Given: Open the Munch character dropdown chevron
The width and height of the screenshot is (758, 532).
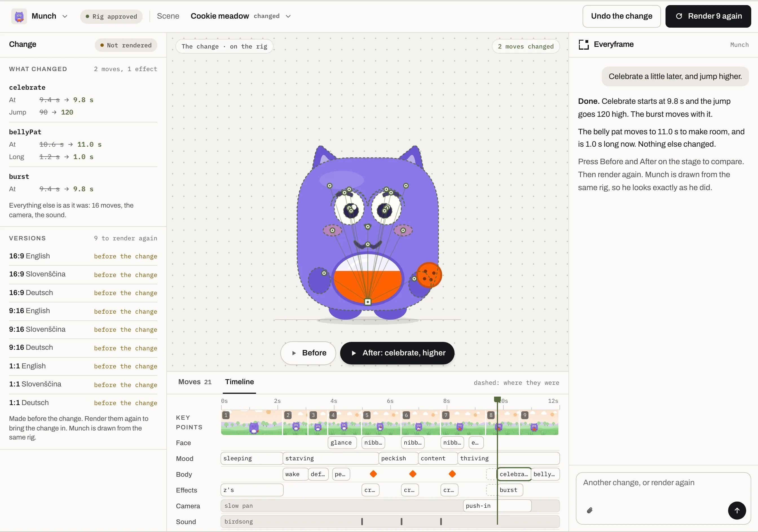Looking at the screenshot, I should (65, 16).
